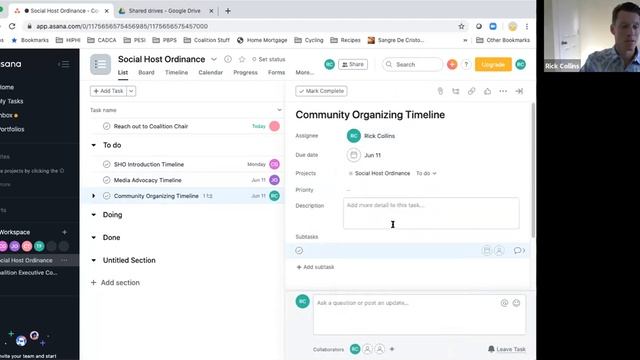Click Set status for the project

pyautogui.click(x=268, y=59)
